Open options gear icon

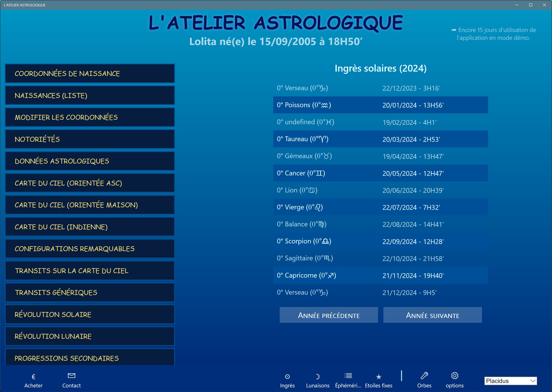point(454,376)
